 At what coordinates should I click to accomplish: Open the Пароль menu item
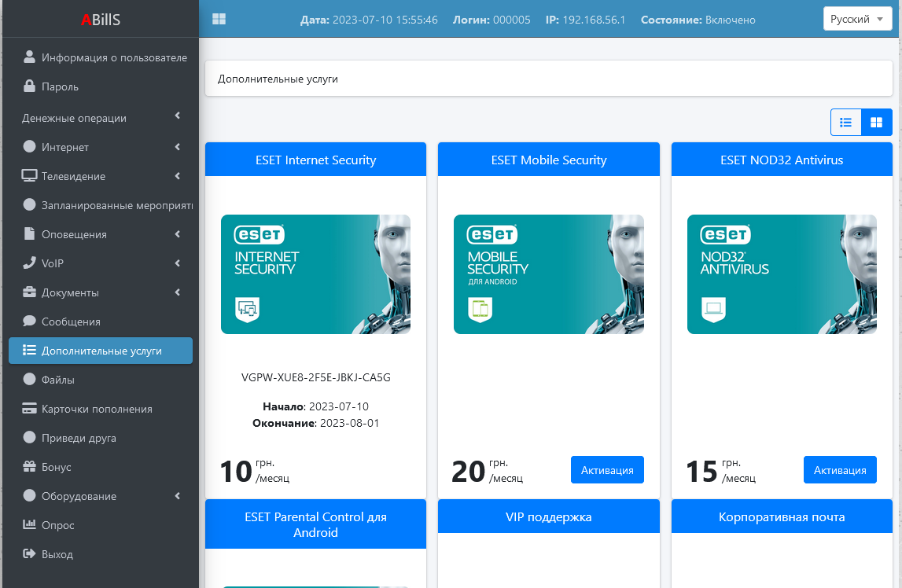click(x=101, y=86)
